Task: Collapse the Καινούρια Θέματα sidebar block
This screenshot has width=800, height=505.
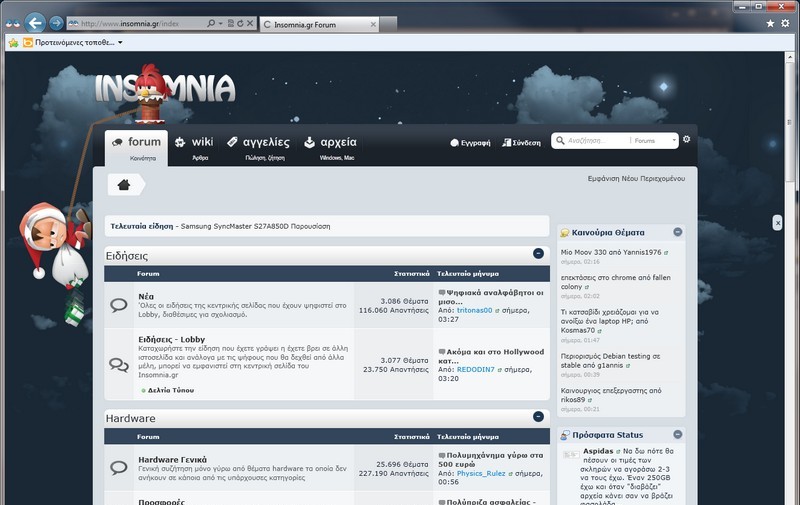Action: pos(678,232)
